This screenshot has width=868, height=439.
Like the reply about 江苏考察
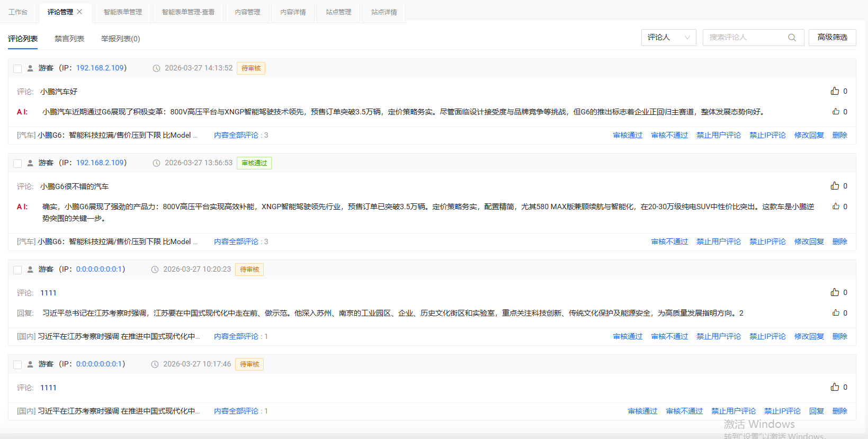(835, 313)
